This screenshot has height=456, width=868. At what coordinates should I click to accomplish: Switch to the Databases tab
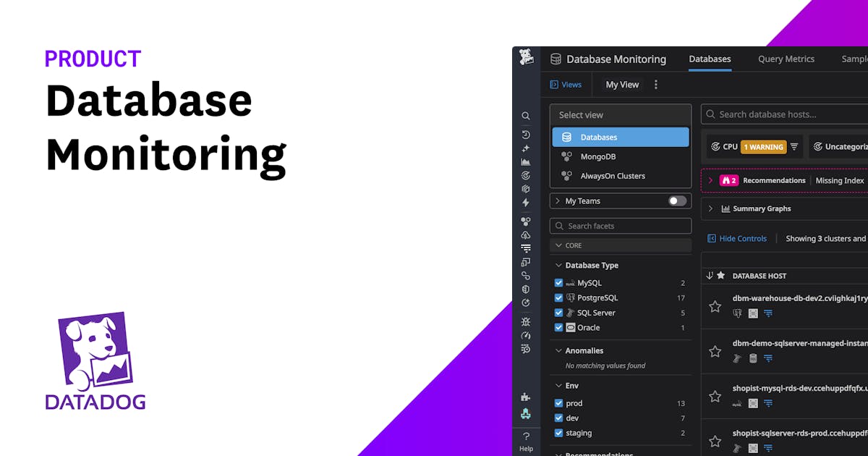710,59
